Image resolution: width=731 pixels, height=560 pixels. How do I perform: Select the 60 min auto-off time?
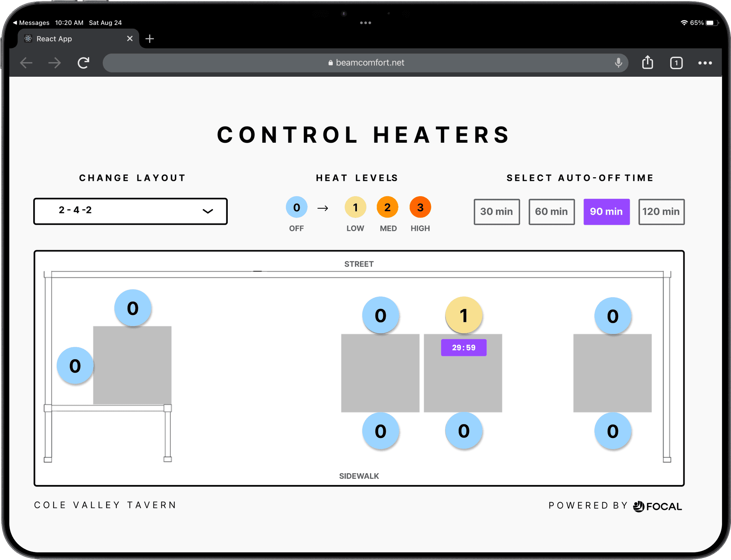551,212
